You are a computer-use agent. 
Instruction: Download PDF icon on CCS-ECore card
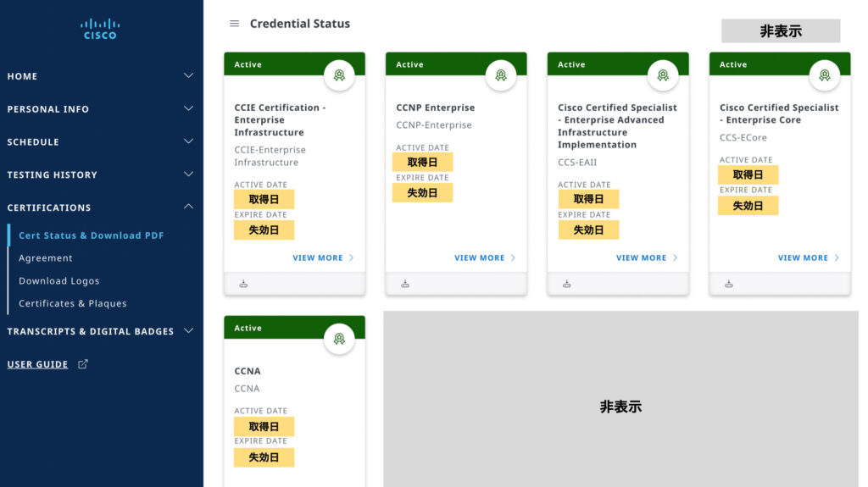tap(728, 284)
